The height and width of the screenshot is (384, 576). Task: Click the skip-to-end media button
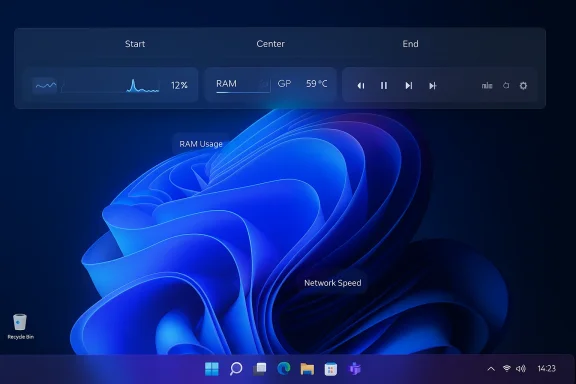433,86
